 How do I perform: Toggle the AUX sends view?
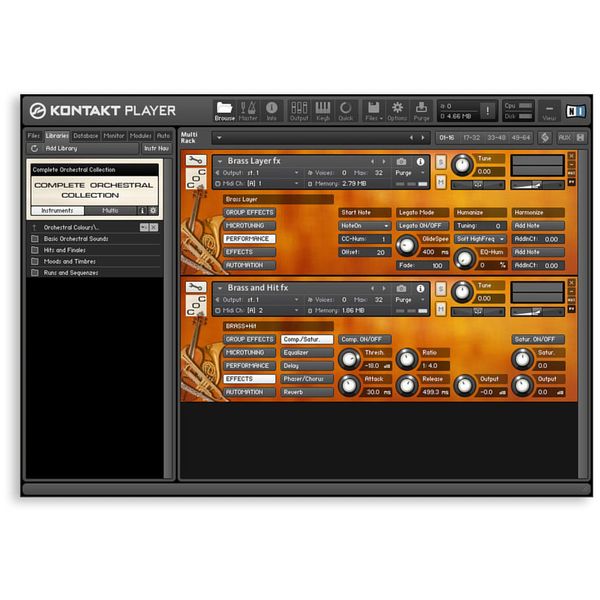tap(564, 137)
